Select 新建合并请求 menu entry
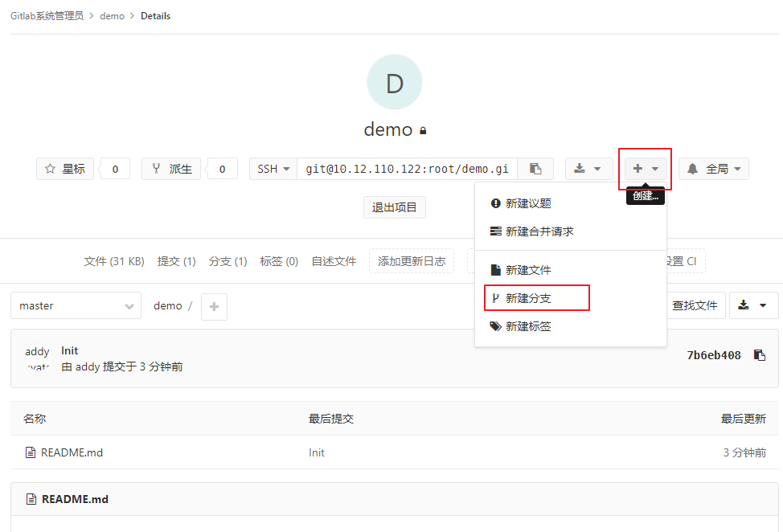This screenshot has width=783, height=532. (x=539, y=231)
